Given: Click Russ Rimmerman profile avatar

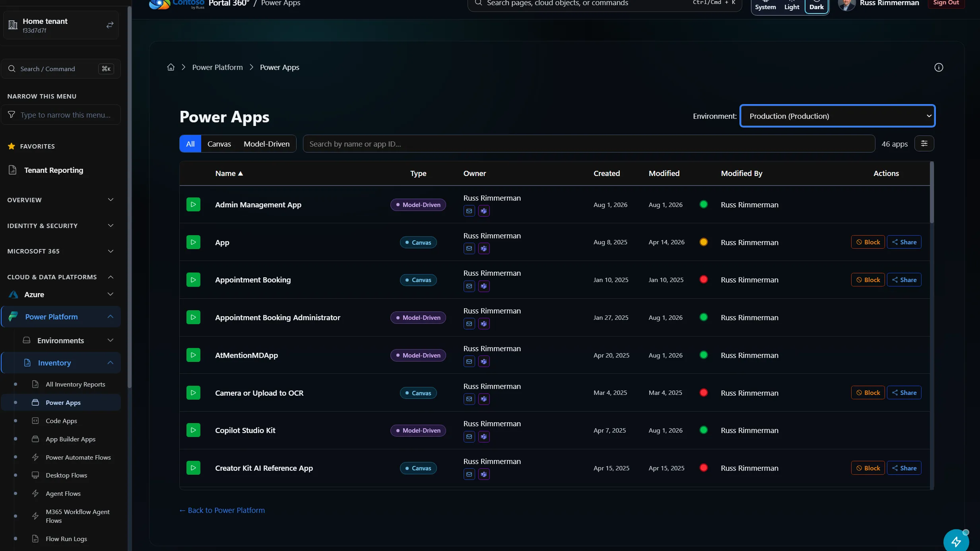Looking at the screenshot, I should pos(847,4).
